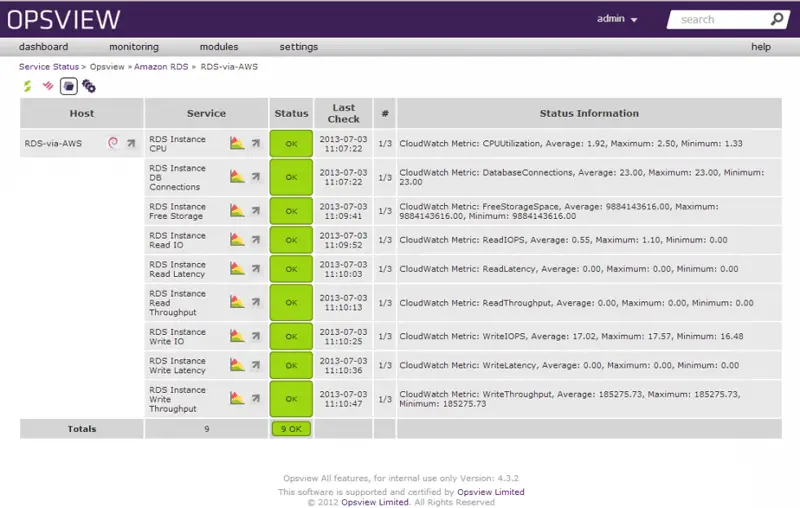
Task: Click the search magnifier icon
Action: [x=777, y=19]
